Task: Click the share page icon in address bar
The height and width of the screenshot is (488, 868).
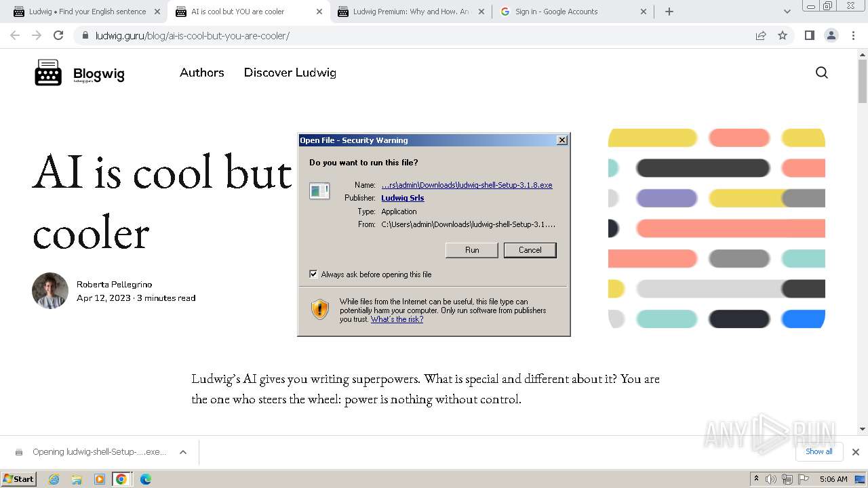Action: [x=761, y=35]
